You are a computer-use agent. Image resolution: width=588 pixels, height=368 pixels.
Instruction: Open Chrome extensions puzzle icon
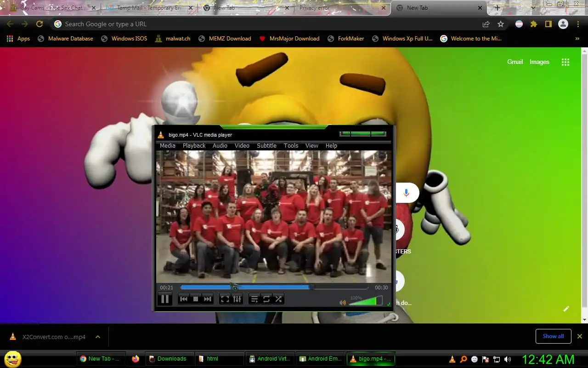[534, 24]
